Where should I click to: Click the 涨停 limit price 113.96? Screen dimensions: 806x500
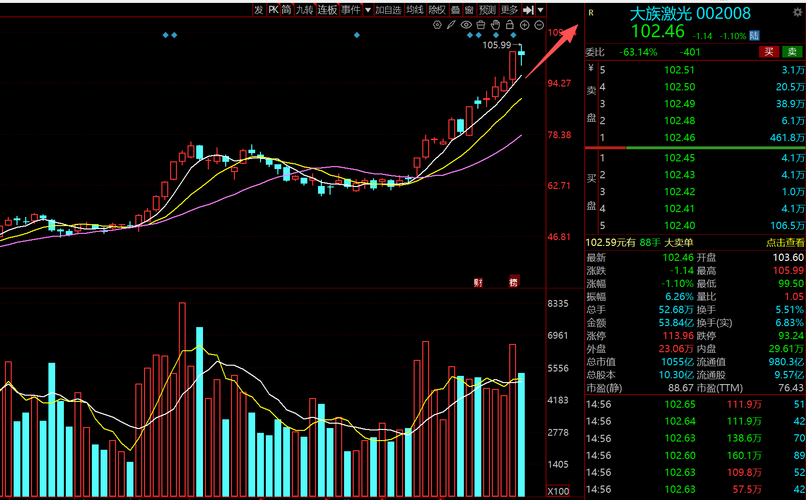pyautogui.click(x=678, y=336)
